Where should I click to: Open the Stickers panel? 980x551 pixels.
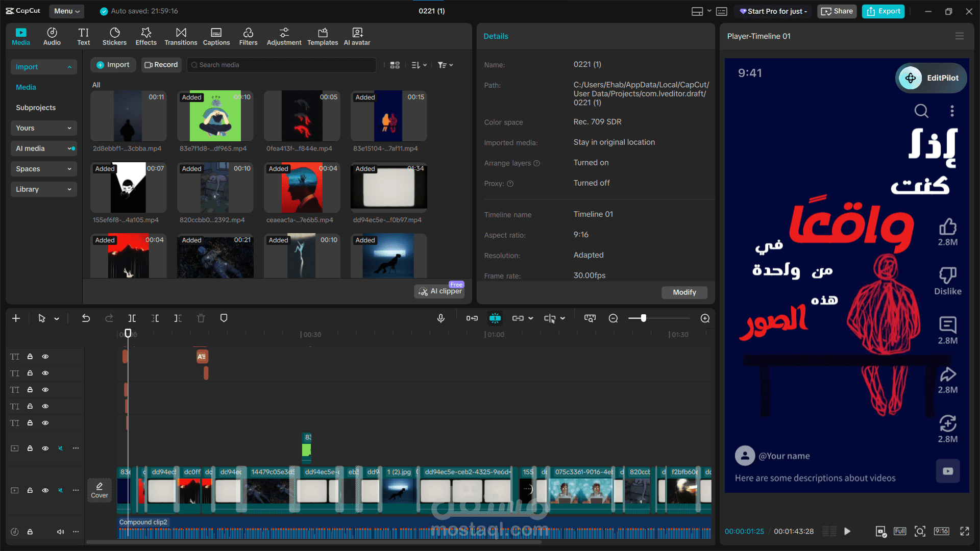[114, 36]
